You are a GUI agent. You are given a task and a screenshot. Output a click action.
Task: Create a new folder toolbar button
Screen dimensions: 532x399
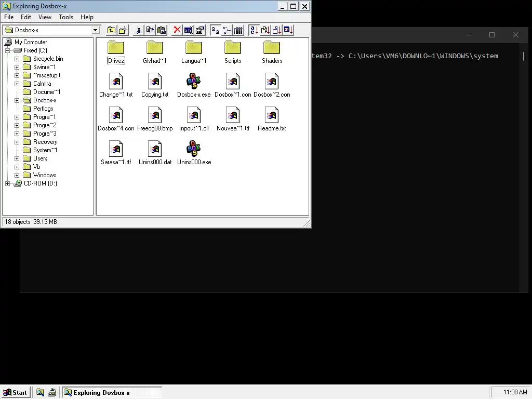coord(123,30)
